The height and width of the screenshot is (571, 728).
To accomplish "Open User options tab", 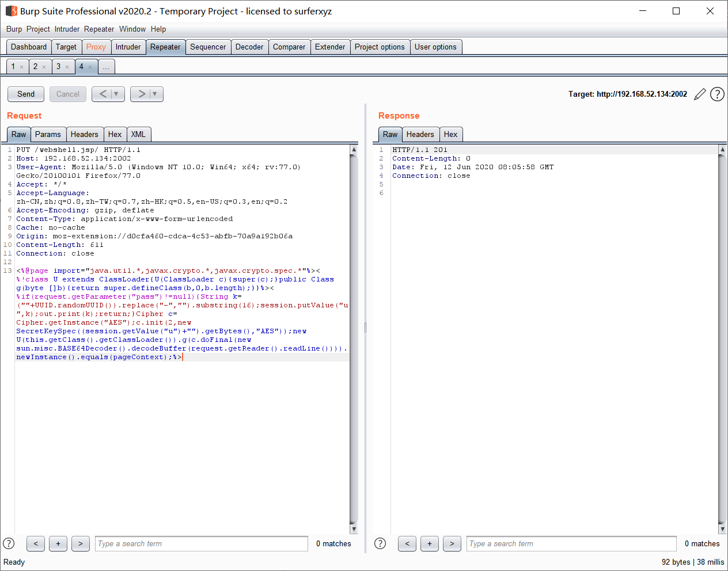I will pyautogui.click(x=435, y=47).
